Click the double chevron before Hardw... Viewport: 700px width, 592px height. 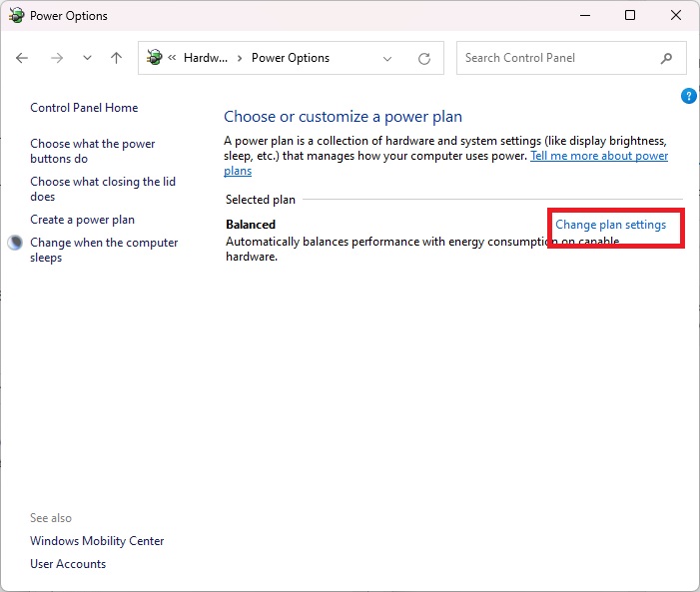click(172, 58)
